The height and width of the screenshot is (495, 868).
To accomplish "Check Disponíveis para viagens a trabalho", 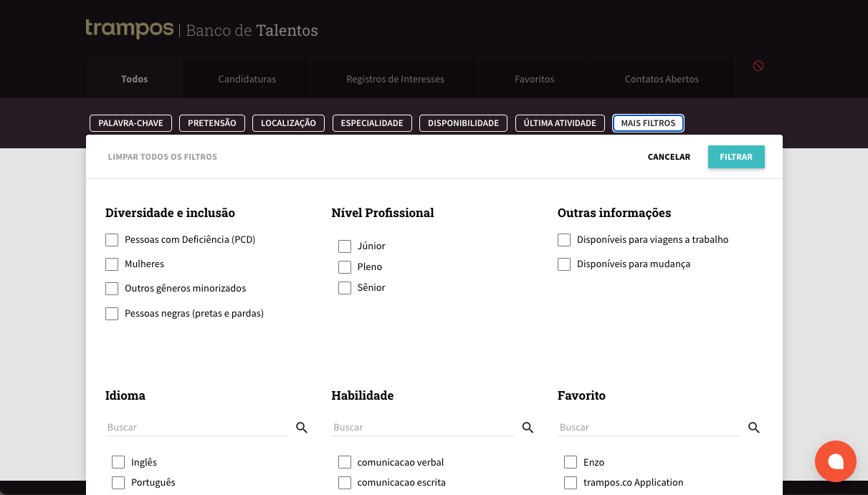I will tap(564, 240).
